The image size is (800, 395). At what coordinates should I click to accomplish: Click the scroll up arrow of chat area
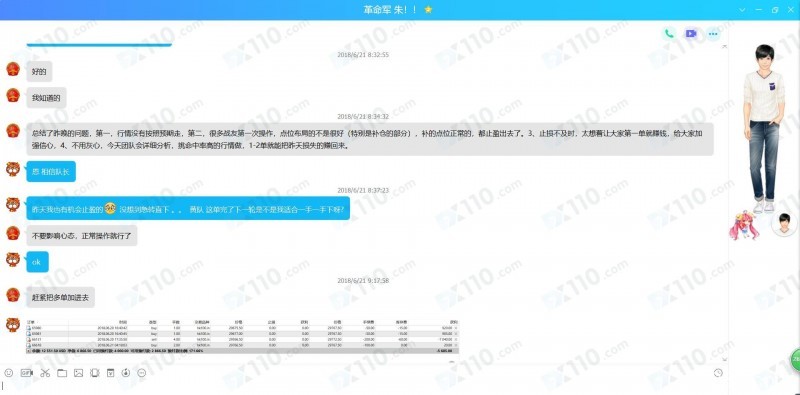coord(725,46)
